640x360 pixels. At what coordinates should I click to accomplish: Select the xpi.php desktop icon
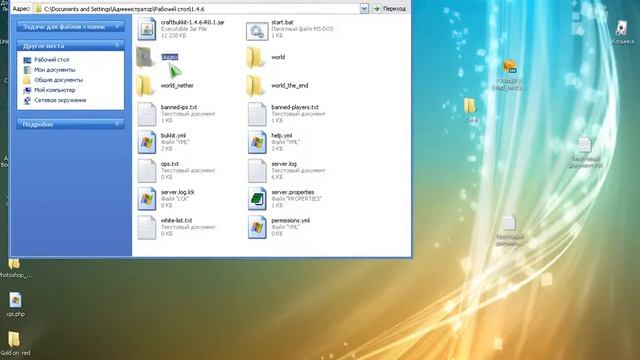[16, 300]
